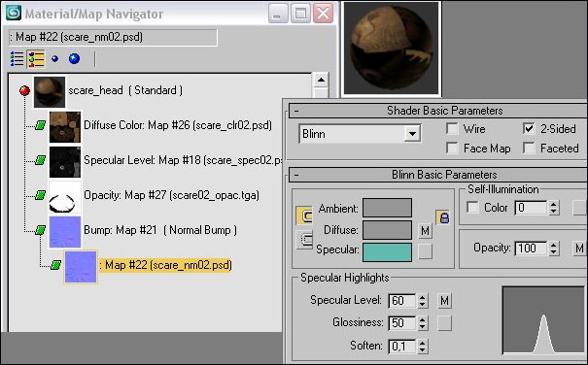Open Specular Level map button labeled M
The width and height of the screenshot is (588, 365).
[x=444, y=301]
